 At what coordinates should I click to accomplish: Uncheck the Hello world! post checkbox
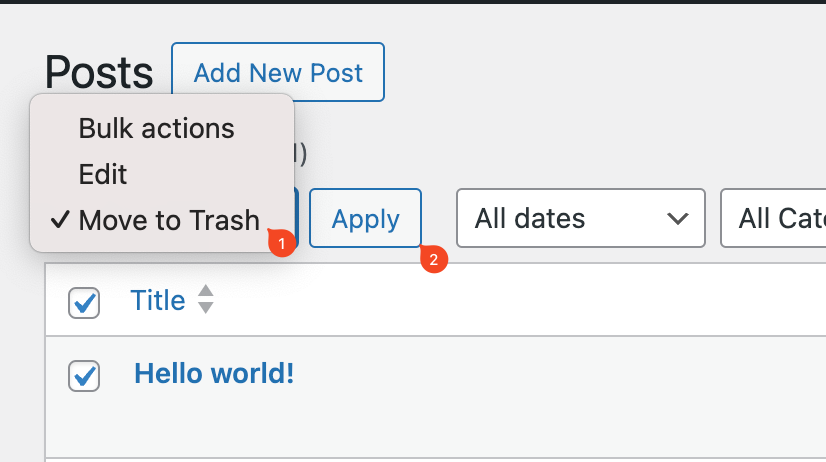pos(84,376)
